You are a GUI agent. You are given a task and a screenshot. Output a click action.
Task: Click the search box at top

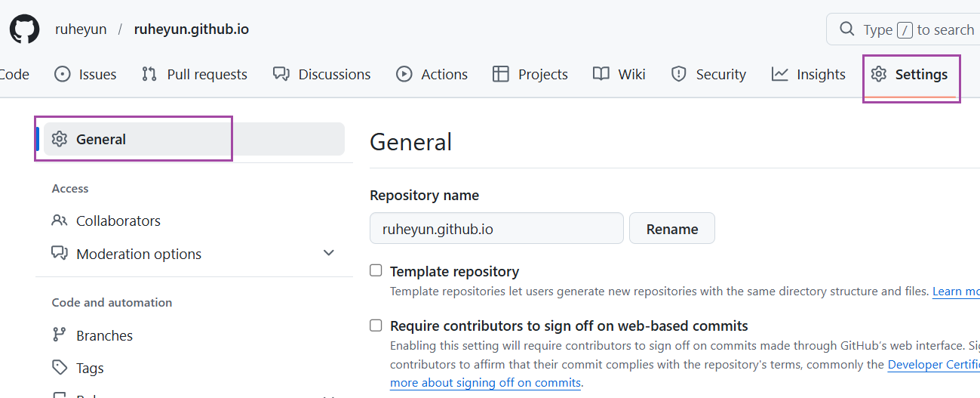coord(905,29)
